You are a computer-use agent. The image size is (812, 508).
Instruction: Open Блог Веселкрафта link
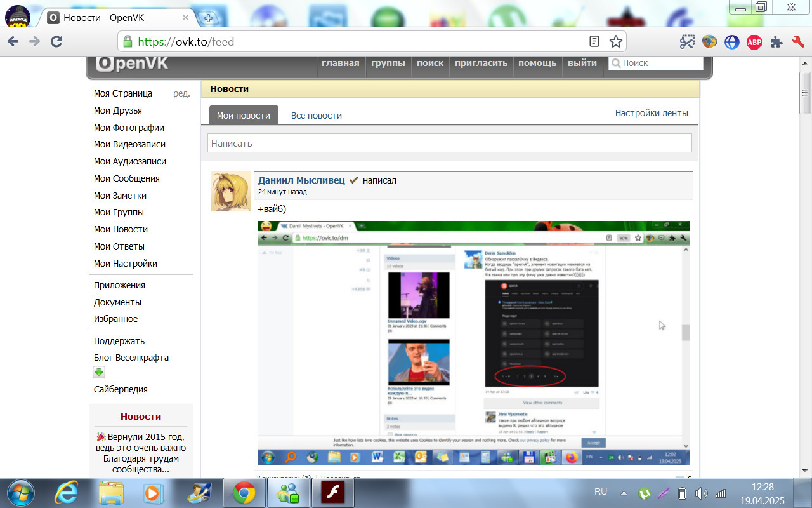coord(131,358)
